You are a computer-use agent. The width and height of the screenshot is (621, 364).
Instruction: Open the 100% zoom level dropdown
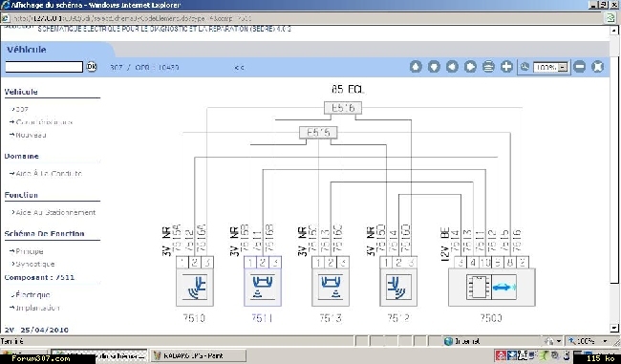pos(563,67)
